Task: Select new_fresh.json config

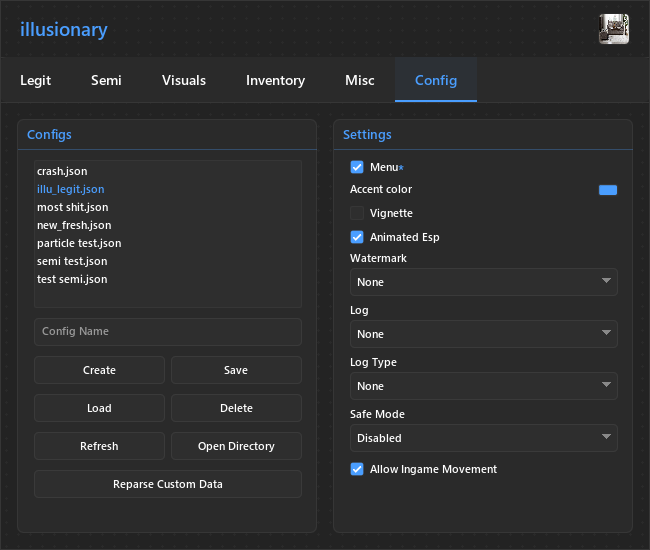Action: tap(167, 225)
